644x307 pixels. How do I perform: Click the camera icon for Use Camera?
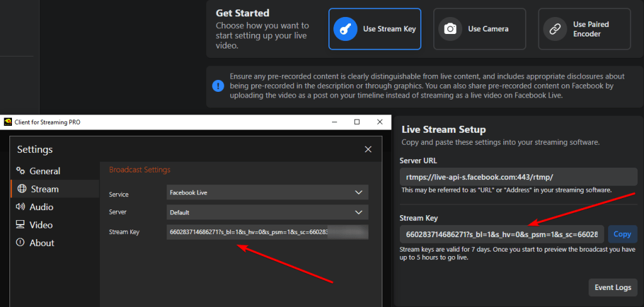[x=450, y=29]
